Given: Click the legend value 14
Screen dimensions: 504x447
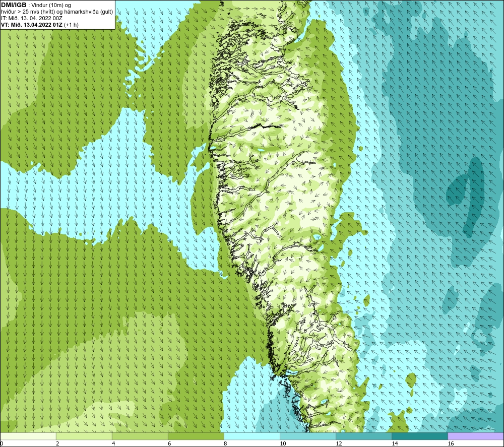Looking at the screenshot, I should point(395,444).
